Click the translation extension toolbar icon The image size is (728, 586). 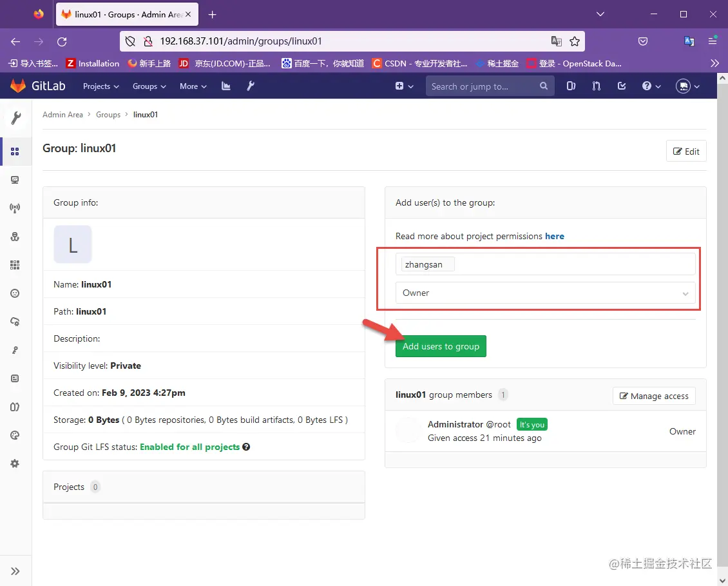point(689,41)
